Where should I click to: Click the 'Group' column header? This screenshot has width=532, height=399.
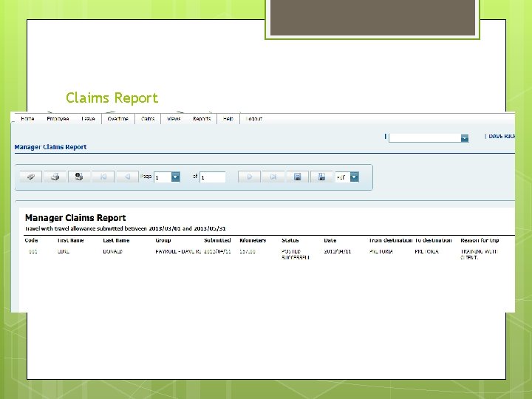pos(163,240)
